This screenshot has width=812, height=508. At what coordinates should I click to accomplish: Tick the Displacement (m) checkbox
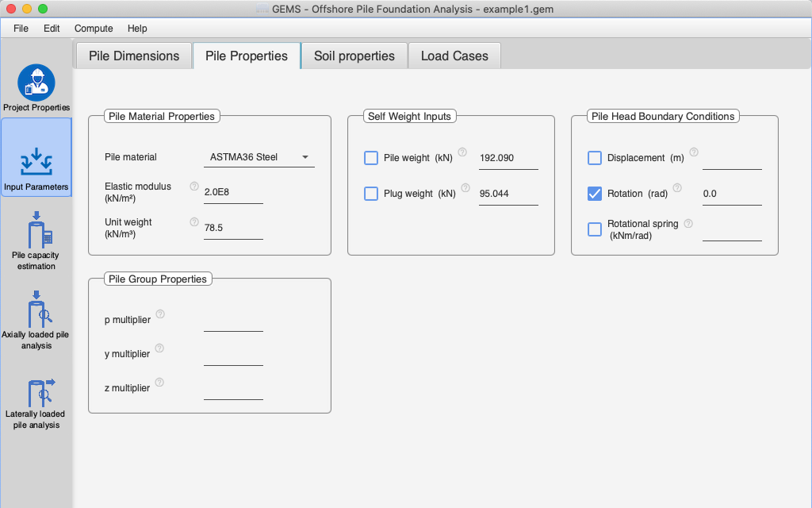(595, 158)
